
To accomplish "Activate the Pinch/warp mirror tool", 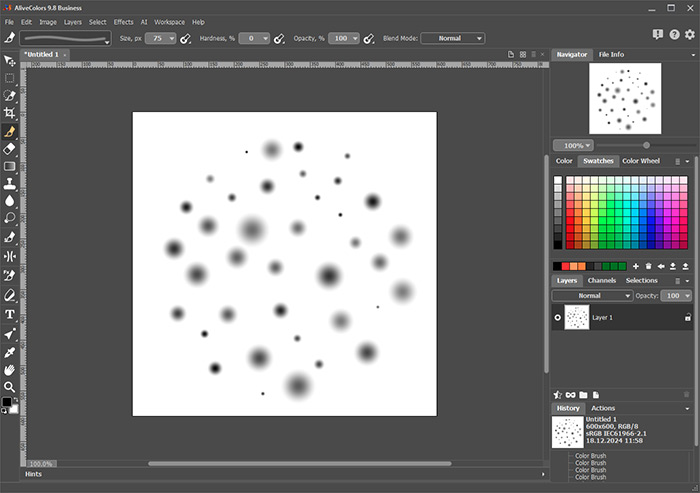I will [9, 256].
